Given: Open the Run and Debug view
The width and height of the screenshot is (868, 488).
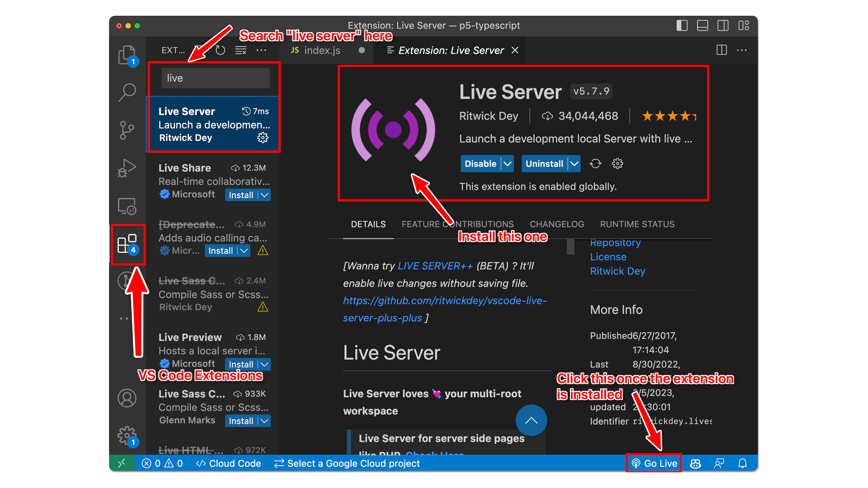Looking at the screenshot, I should coord(127,168).
